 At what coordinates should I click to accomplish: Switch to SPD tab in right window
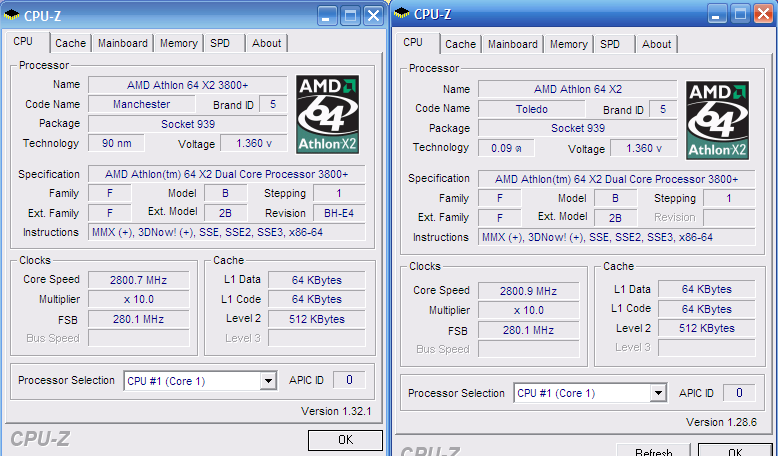tap(610, 44)
